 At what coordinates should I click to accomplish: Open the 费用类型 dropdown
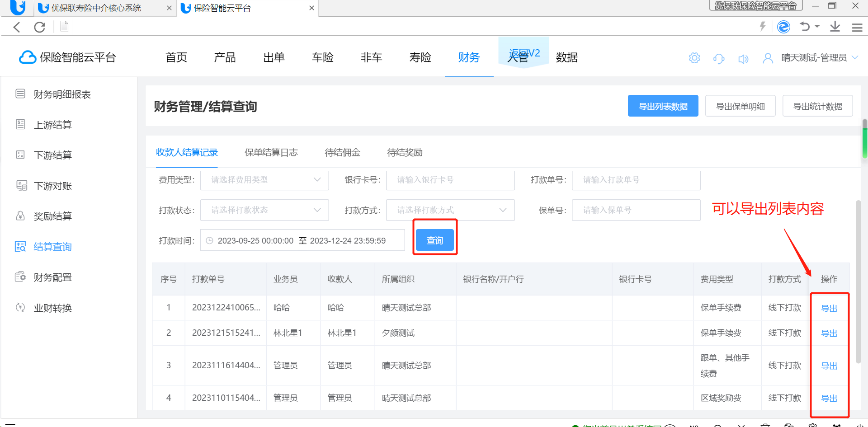[264, 180]
